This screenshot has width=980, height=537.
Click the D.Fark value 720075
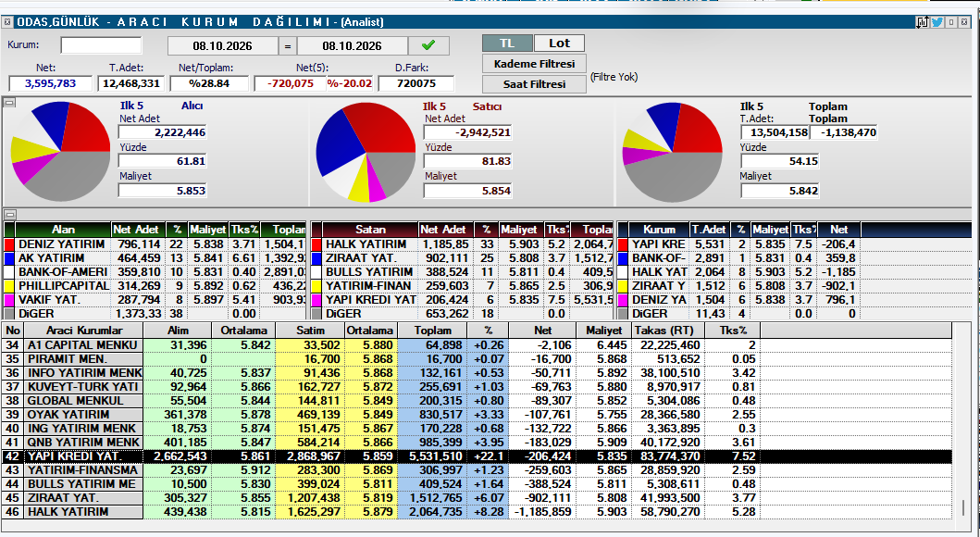tap(416, 83)
